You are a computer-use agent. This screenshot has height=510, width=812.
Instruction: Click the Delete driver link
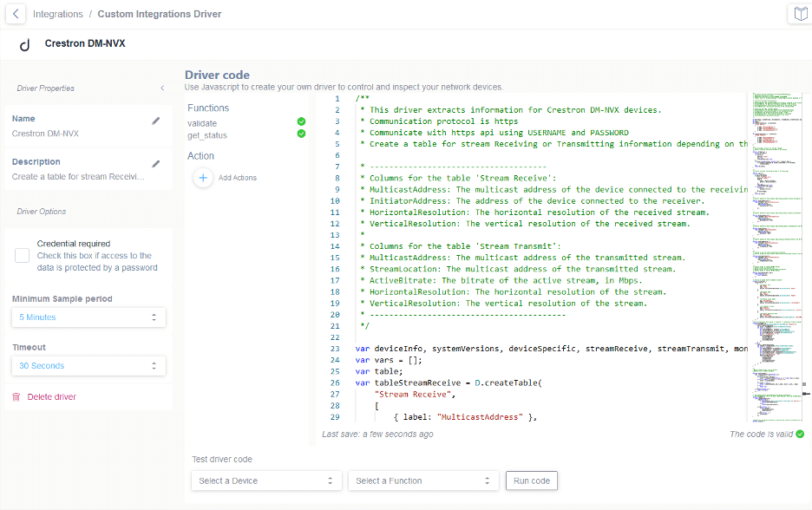click(52, 396)
